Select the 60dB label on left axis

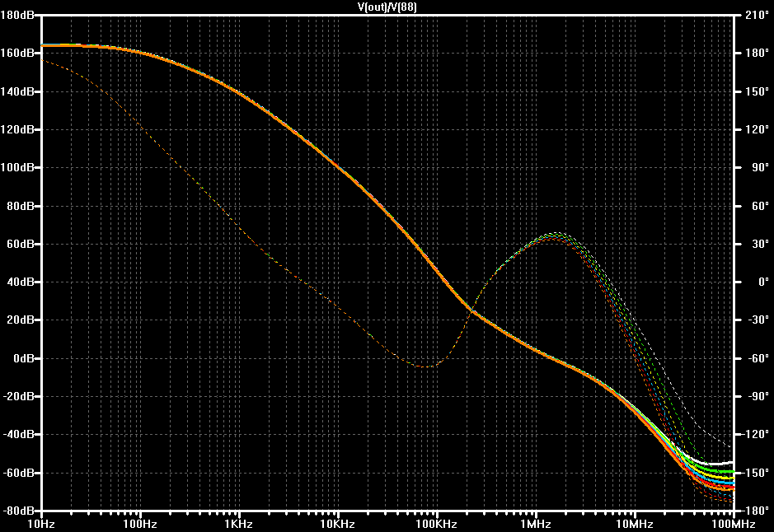(20, 244)
